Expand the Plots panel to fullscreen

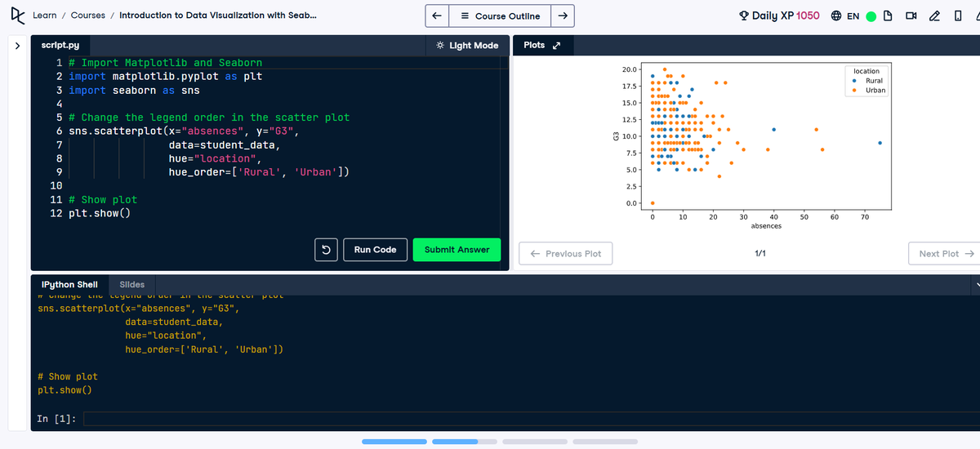pyautogui.click(x=557, y=46)
